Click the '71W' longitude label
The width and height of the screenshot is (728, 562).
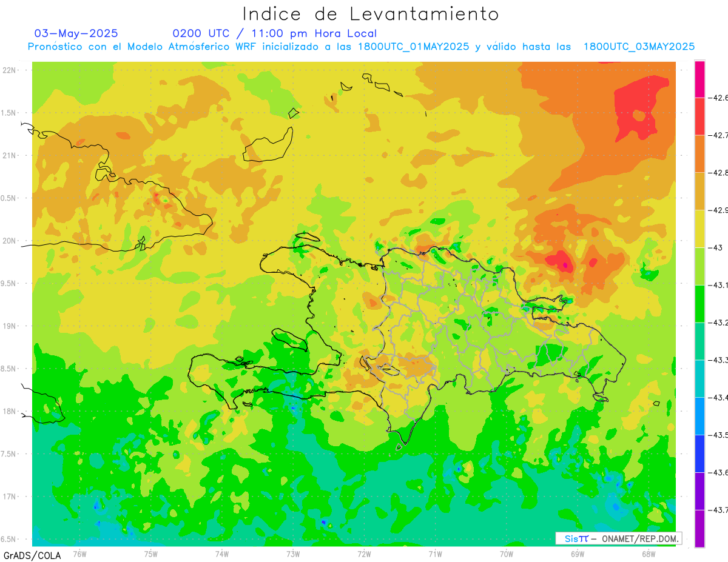(435, 554)
